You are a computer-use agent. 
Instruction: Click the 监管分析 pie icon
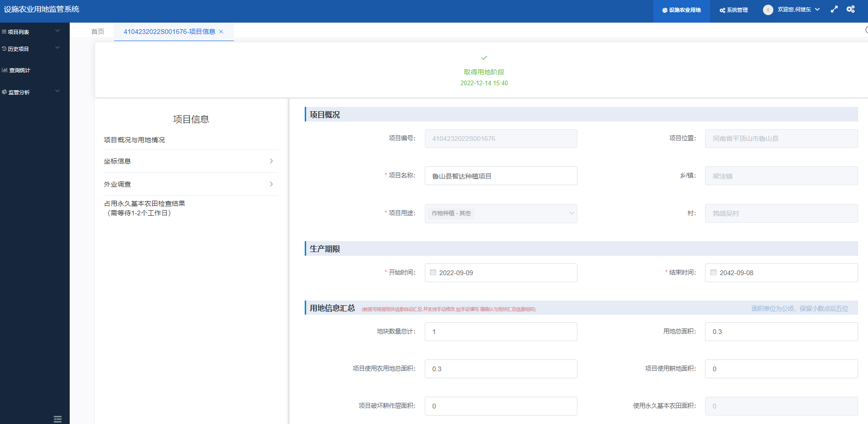point(5,92)
